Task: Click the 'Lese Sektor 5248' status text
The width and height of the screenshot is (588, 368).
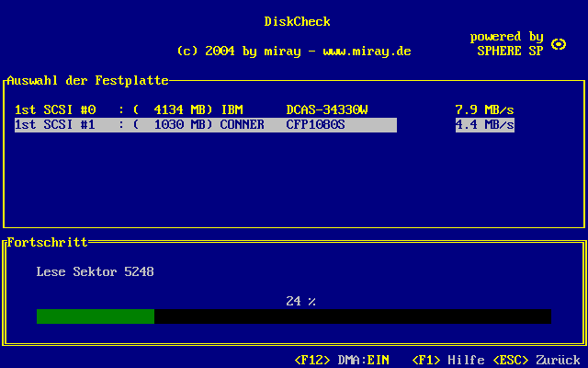Action: pyautogui.click(x=95, y=271)
